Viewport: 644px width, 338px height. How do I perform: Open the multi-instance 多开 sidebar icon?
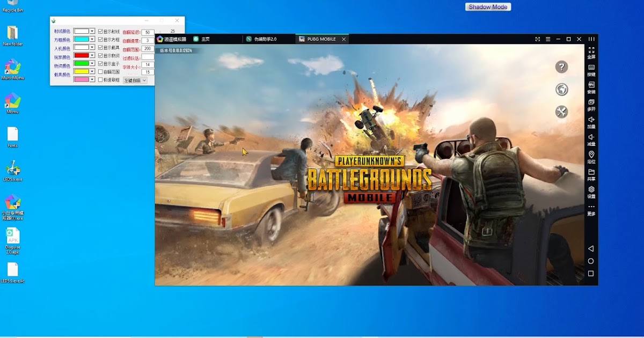[591, 105]
